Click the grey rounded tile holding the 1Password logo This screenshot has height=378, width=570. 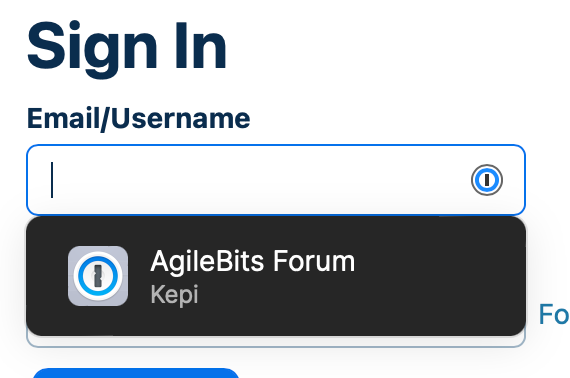coord(98,276)
